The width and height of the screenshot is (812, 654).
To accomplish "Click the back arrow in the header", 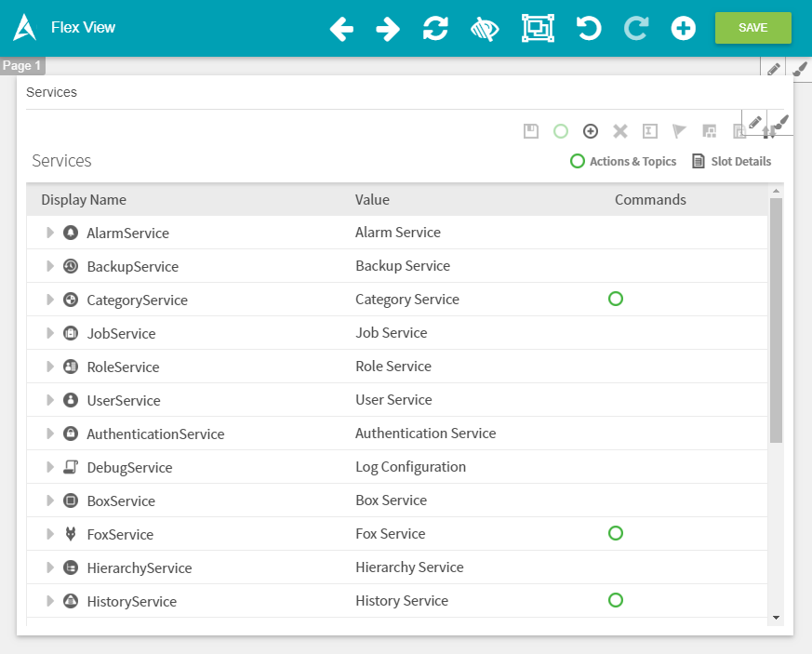I will coord(341,29).
